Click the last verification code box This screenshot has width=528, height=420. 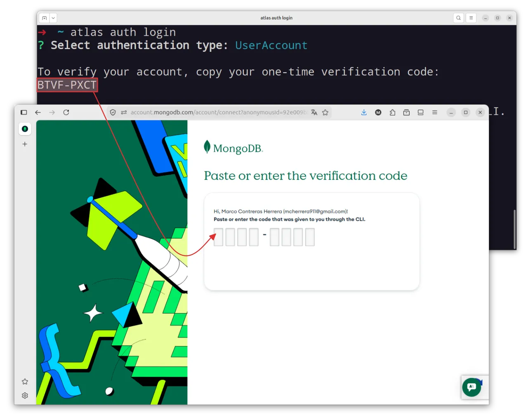coord(310,237)
